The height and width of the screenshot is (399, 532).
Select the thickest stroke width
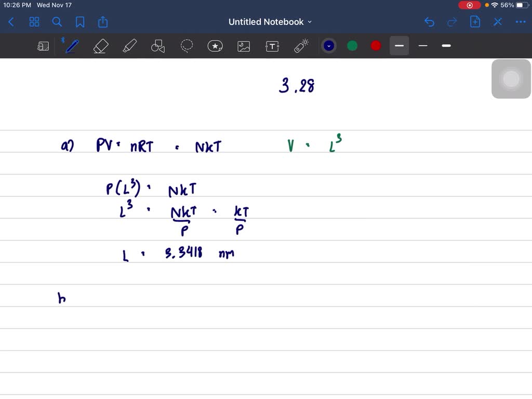coord(446,46)
